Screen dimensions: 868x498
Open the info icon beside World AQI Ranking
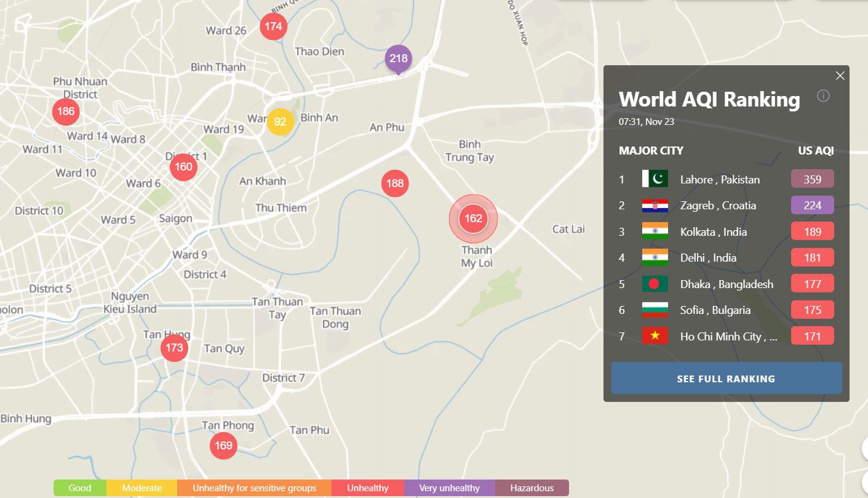tap(823, 96)
